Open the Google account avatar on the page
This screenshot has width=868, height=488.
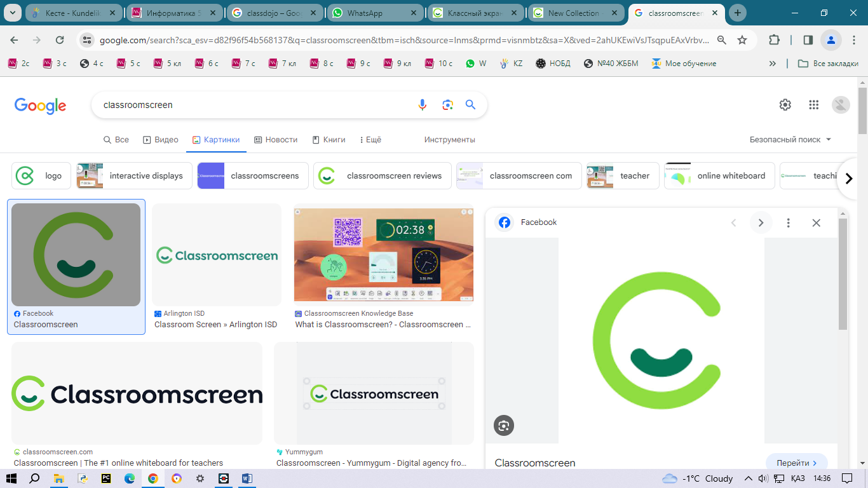click(841, 105)
